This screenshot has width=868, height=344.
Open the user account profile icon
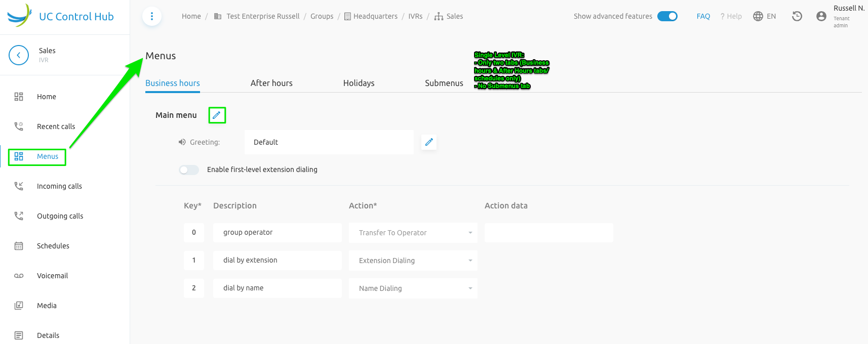pos(821,16)
